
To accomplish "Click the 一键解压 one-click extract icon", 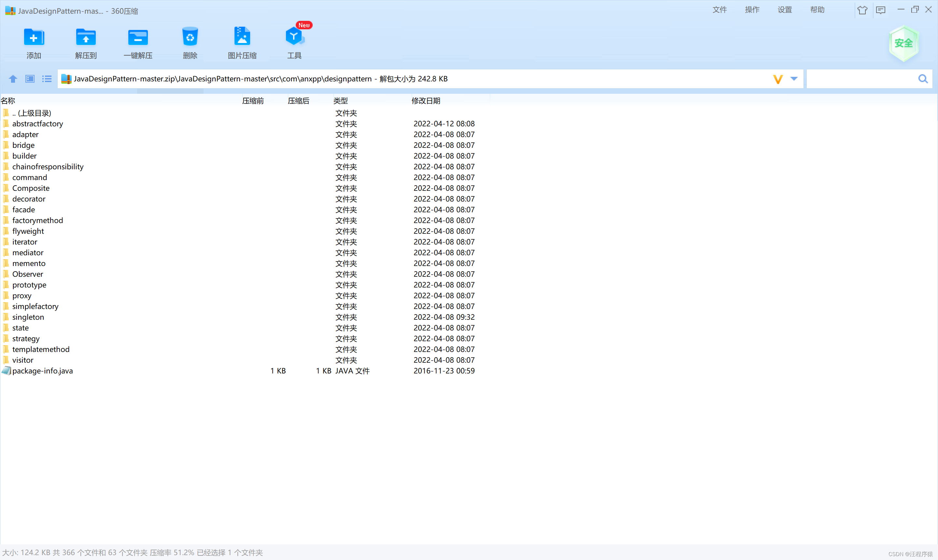I will click(x=138, y=37).
